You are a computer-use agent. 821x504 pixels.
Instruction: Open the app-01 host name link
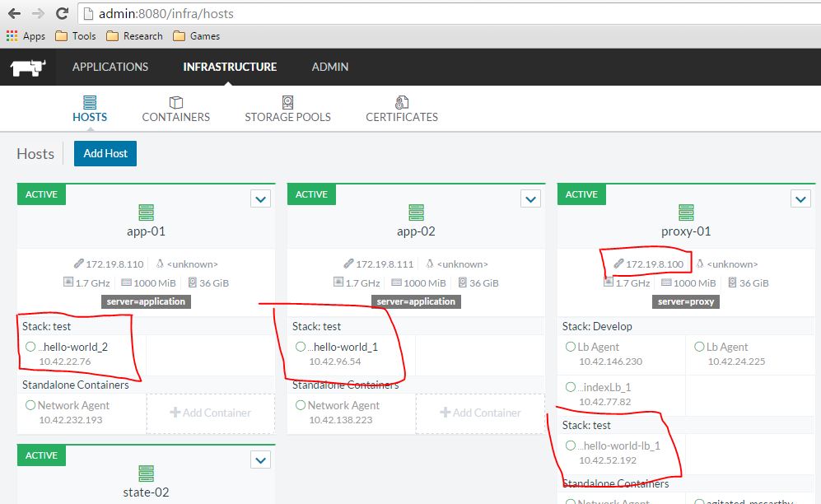[x=146, y=231]
